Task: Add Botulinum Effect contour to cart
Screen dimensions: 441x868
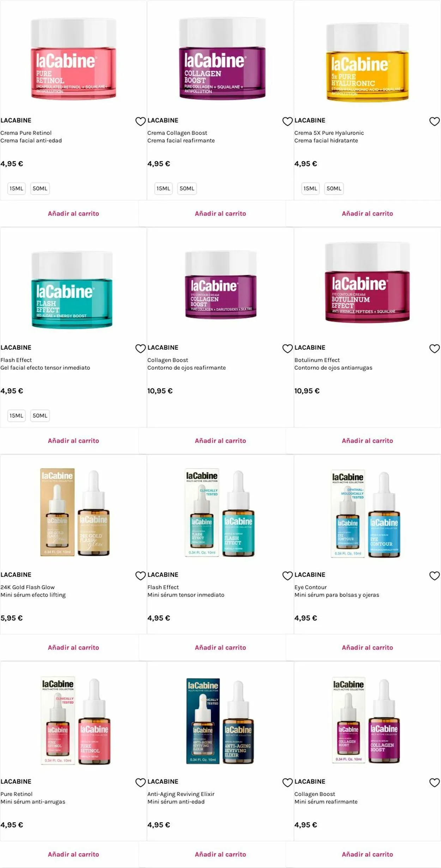Action: 367,441
